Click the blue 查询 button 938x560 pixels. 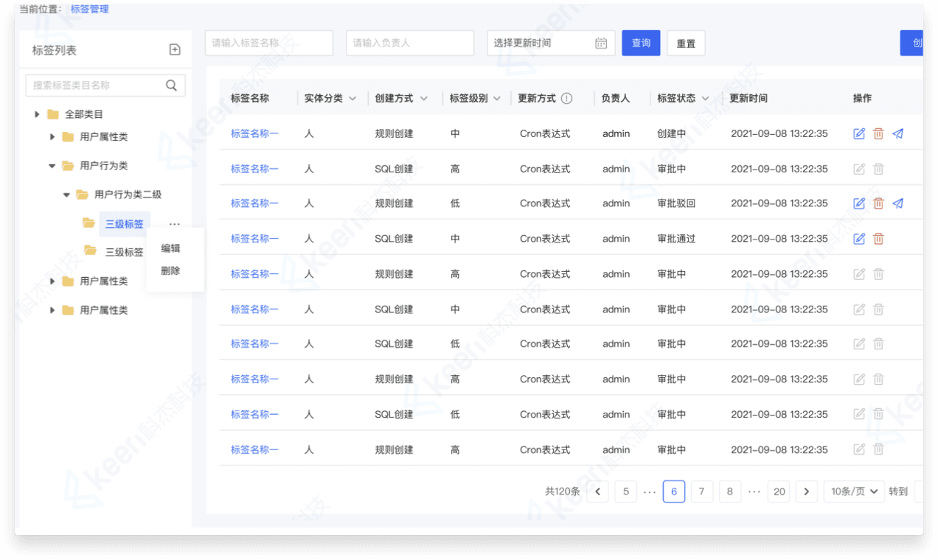click(641, 43)
